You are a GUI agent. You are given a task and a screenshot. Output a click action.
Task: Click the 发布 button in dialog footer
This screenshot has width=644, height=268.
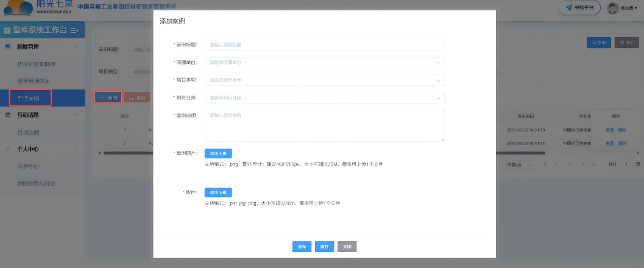click(x=302, y=247)
